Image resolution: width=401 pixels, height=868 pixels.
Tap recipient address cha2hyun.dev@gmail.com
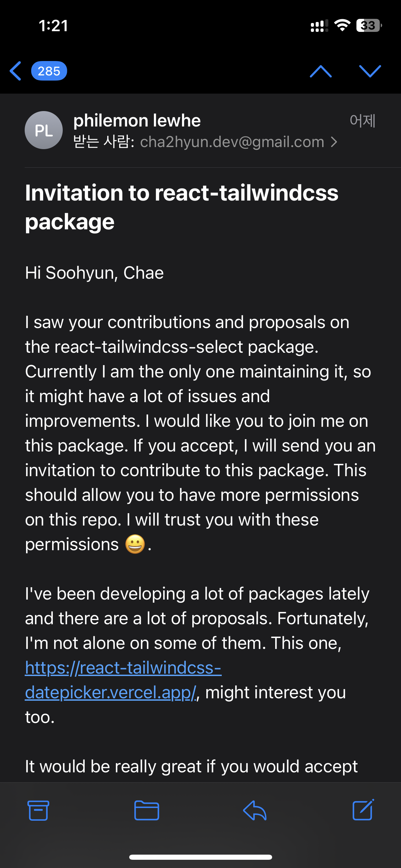click(232, 142)
